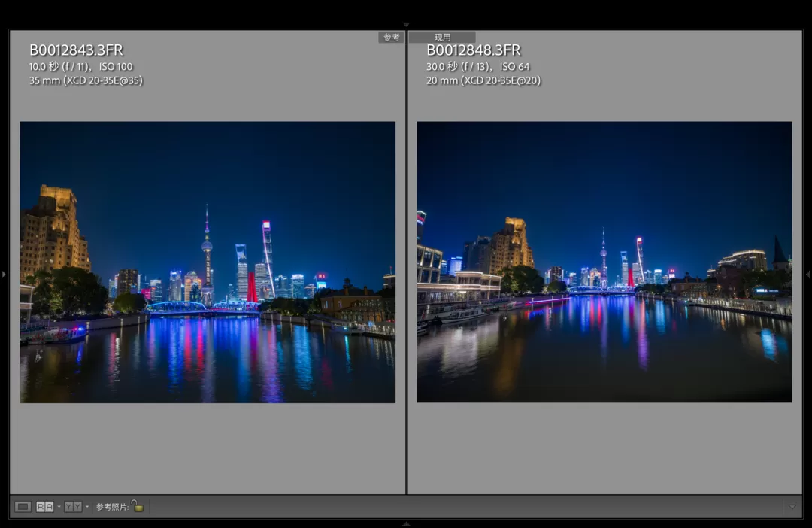Click the 现用 (Active) pane label

[x=442, y=37]
